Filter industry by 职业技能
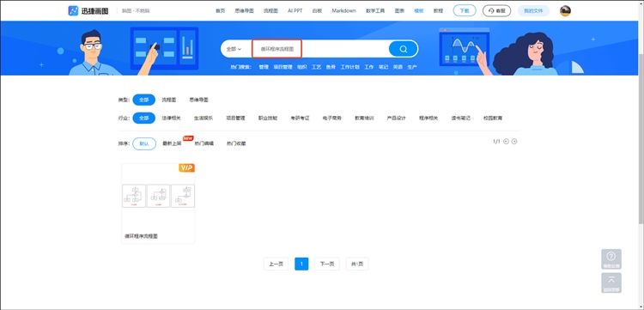 268,118
